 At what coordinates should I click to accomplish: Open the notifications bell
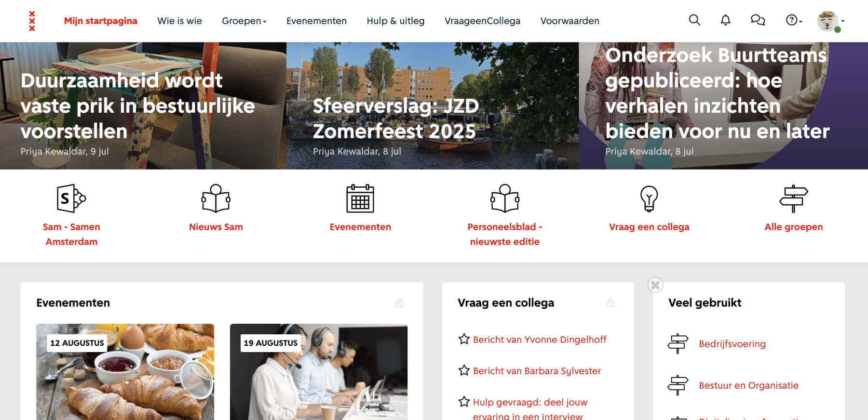725,20
